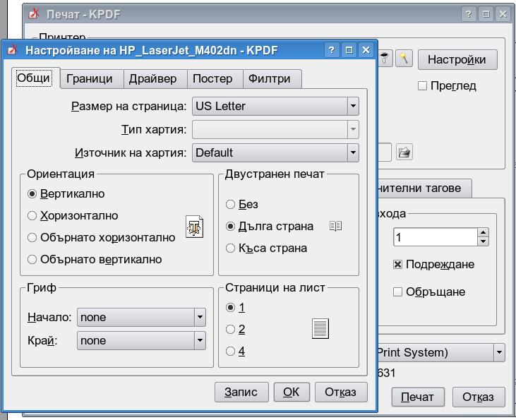Click the Запис button
This screenshot has height=420, width=516.
241,392
